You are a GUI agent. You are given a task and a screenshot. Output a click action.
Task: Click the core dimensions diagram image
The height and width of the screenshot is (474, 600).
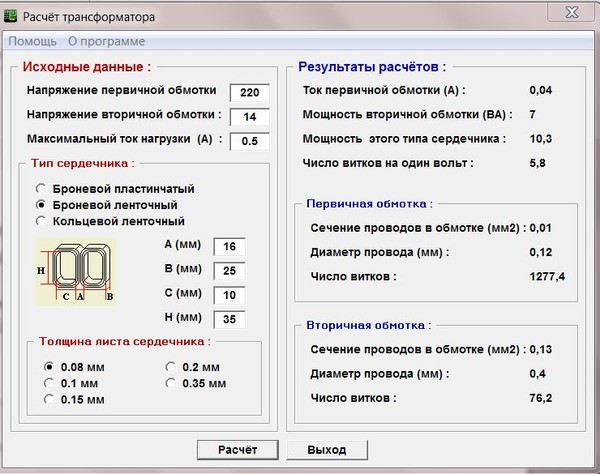click(76, 271)
